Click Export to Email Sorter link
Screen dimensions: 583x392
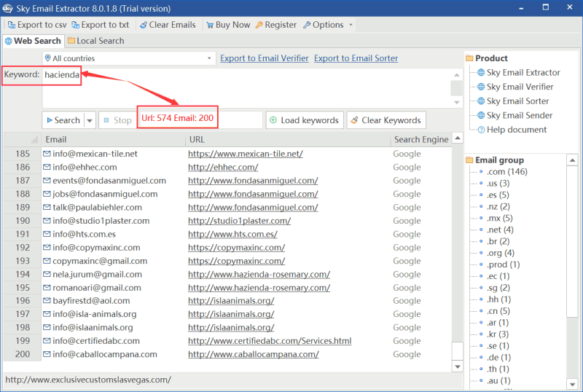(356, 58)
